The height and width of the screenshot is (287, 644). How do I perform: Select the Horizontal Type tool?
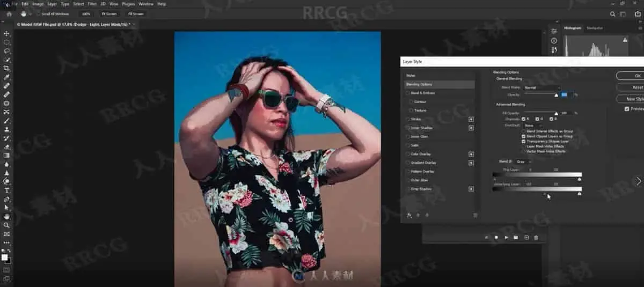(x=7, y=190)
